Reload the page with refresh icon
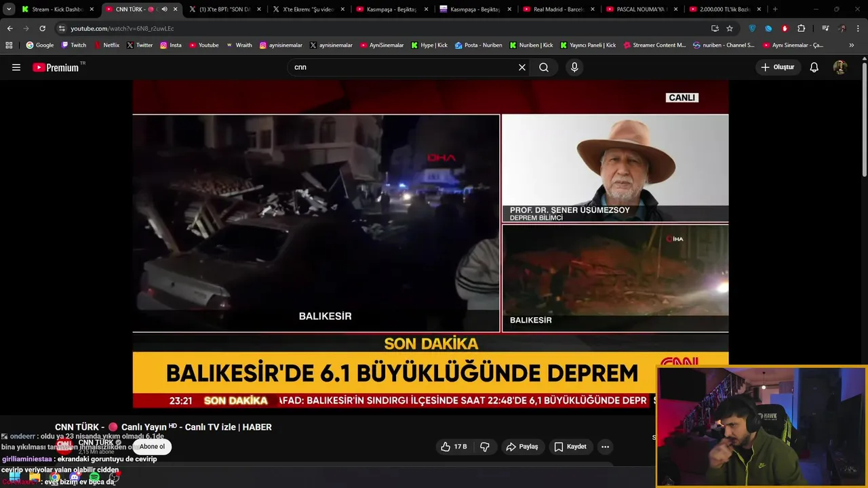Screen dimensions: 868x488 click(x=42, y=28)
